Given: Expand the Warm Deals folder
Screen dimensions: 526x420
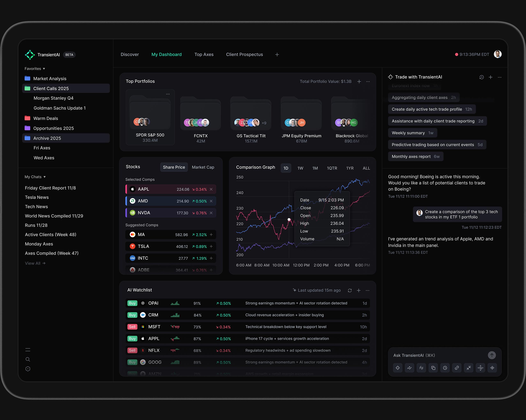Looking at the screenshot, I should click(x=45, y=118).
